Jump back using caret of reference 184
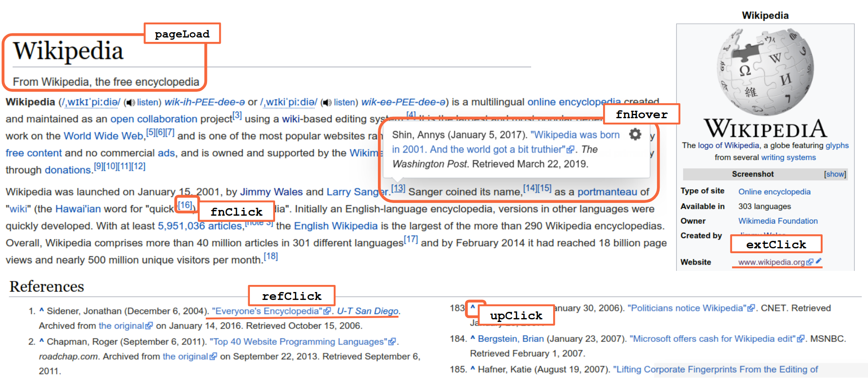 (x=473, y=338)
